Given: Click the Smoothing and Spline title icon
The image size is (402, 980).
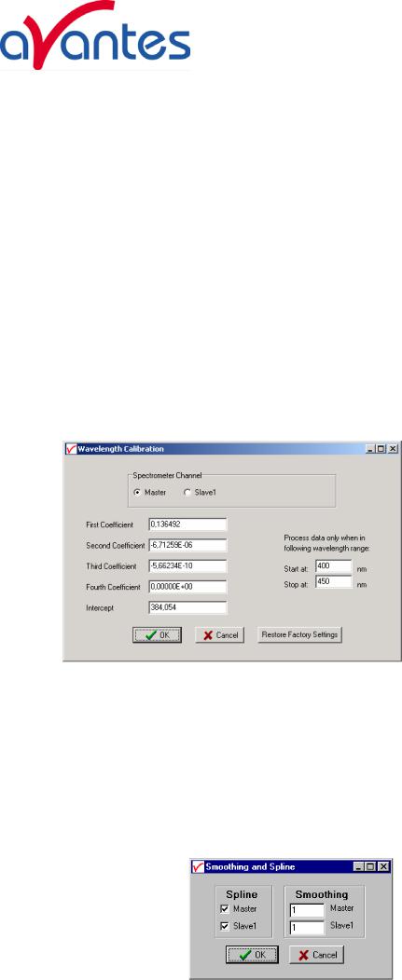Looking at the screenshot, I should [198, 866].
